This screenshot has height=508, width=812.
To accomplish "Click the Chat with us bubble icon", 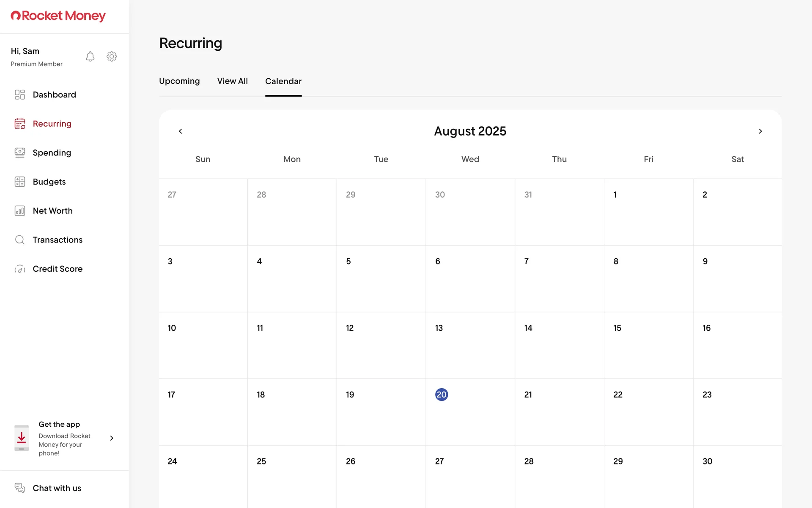I will click(20, 488).
